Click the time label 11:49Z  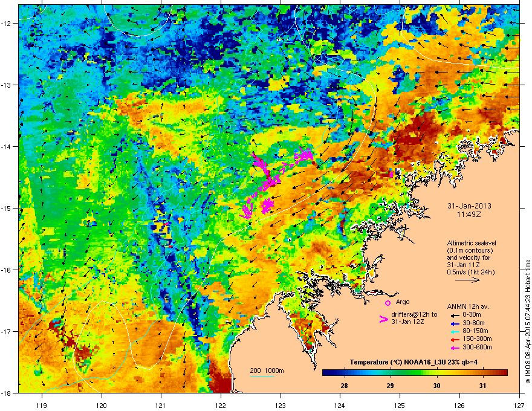click(x=469, y=215)
